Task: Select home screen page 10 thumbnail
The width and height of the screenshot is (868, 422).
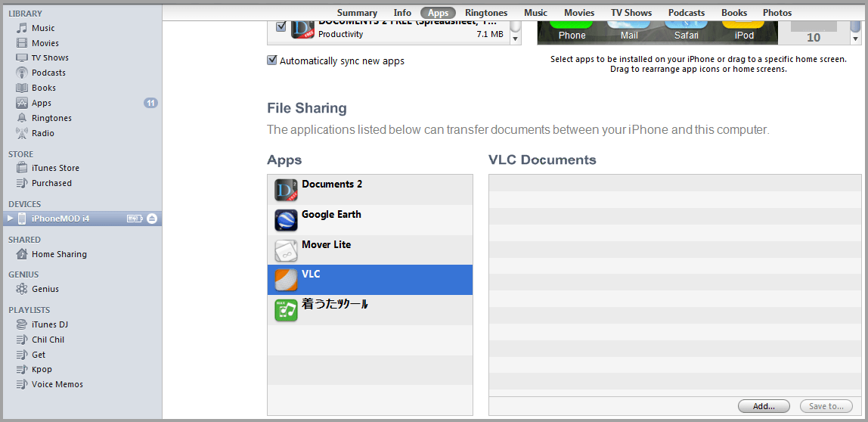Action: 814,32
